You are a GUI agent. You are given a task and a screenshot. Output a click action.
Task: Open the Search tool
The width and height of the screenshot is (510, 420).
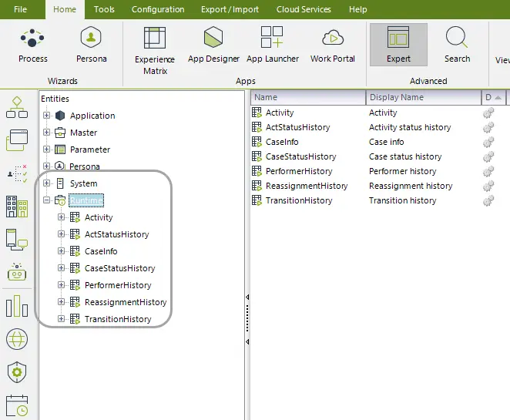[x=457, y=45]
